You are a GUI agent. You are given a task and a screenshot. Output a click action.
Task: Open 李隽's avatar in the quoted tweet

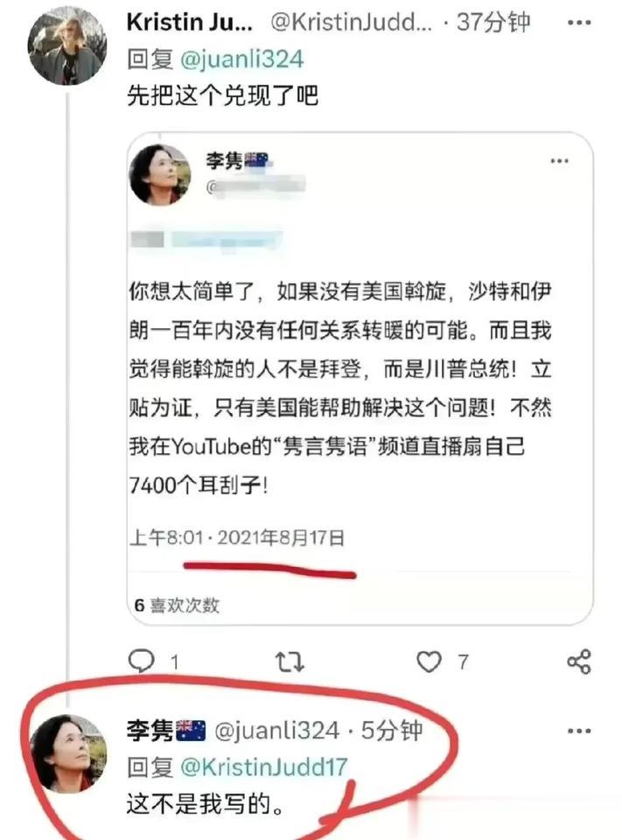point(160,175)
